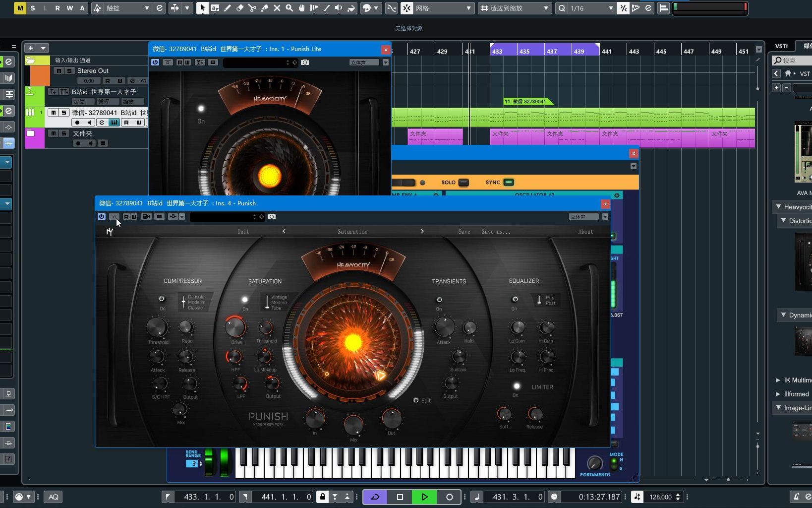This screenshot has width=812, height=508.
Task: Open the AQ adjust quantize button
Action: point(53,497)
